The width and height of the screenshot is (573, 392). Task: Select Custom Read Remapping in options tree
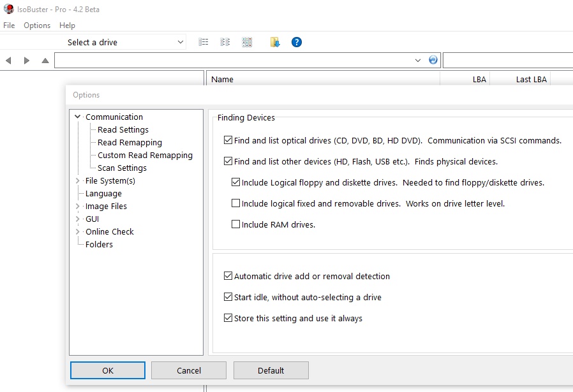point(145,155)
